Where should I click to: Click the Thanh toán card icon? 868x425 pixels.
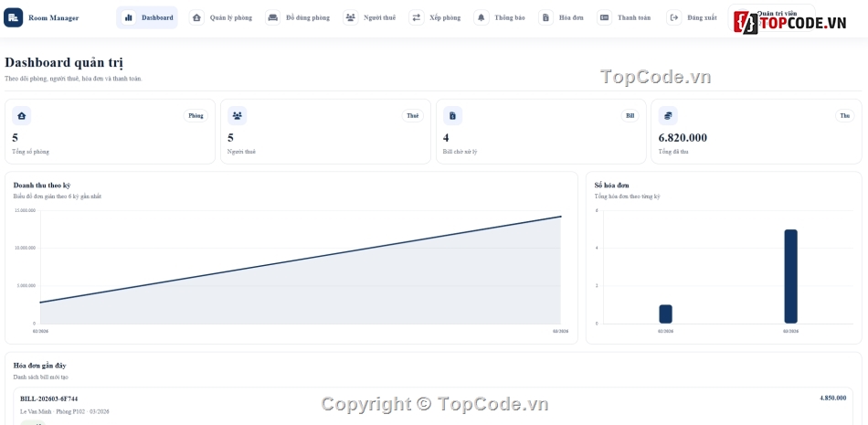(x=605, y=17)
